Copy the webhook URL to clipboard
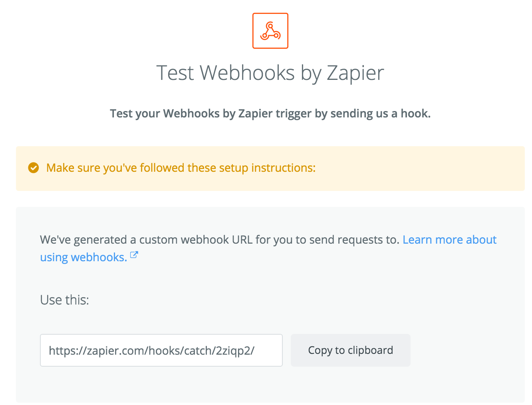The width and height of the screenshot is (532, 405). point(351,350)
